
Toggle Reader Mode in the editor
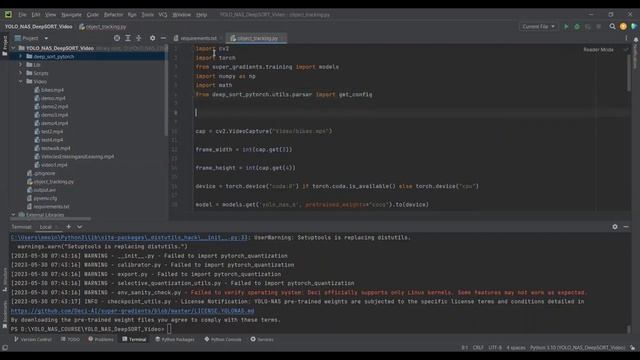(598, 49)
